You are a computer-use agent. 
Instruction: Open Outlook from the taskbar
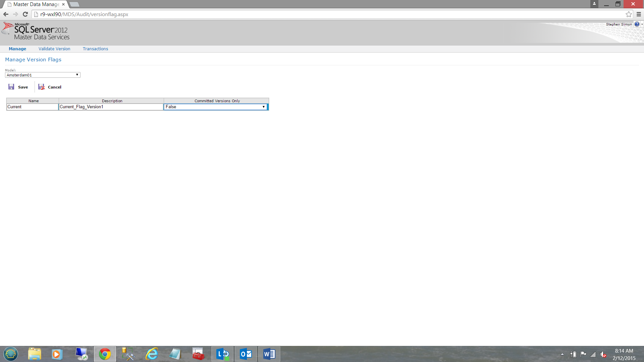(x=246, y=354)
